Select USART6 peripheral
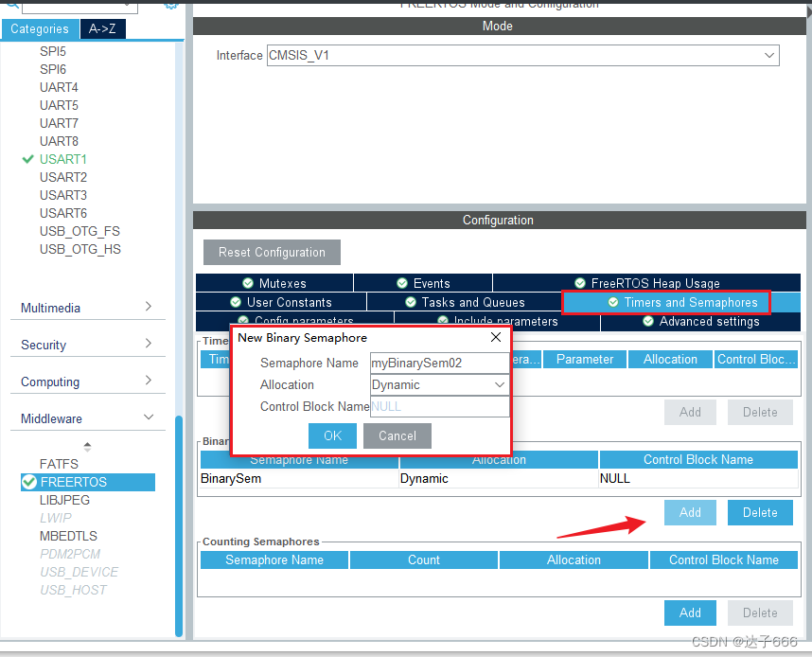 pos(63,213)
